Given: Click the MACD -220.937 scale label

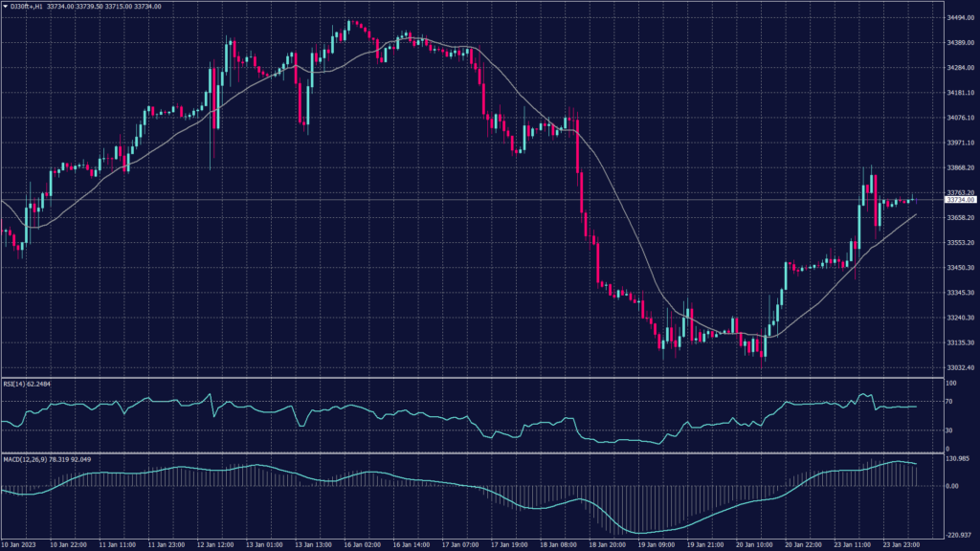Looking at the screenshot, I should coord(959,535).
